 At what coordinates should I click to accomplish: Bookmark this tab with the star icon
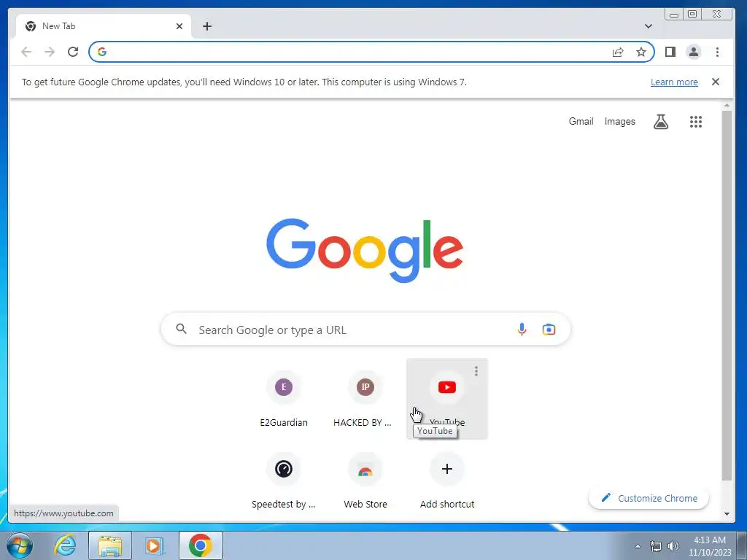click(x=641, y=52)
